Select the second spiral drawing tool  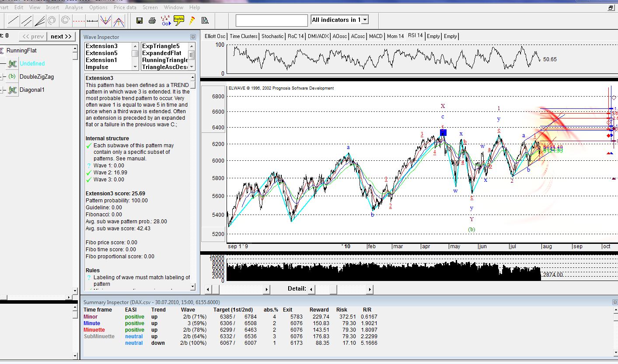[x=66, y=20]
